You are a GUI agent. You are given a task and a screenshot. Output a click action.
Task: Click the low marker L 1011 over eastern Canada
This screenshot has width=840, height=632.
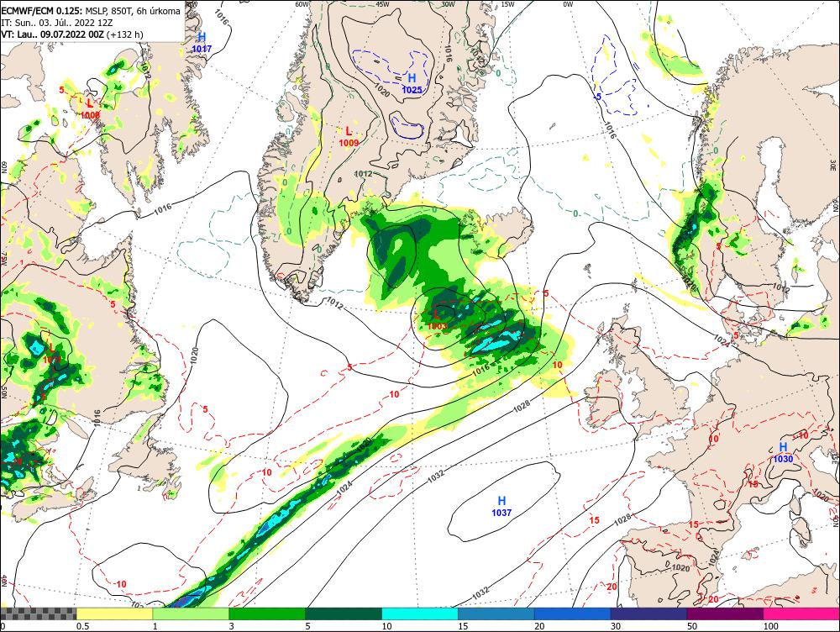[x=51, y=354]
